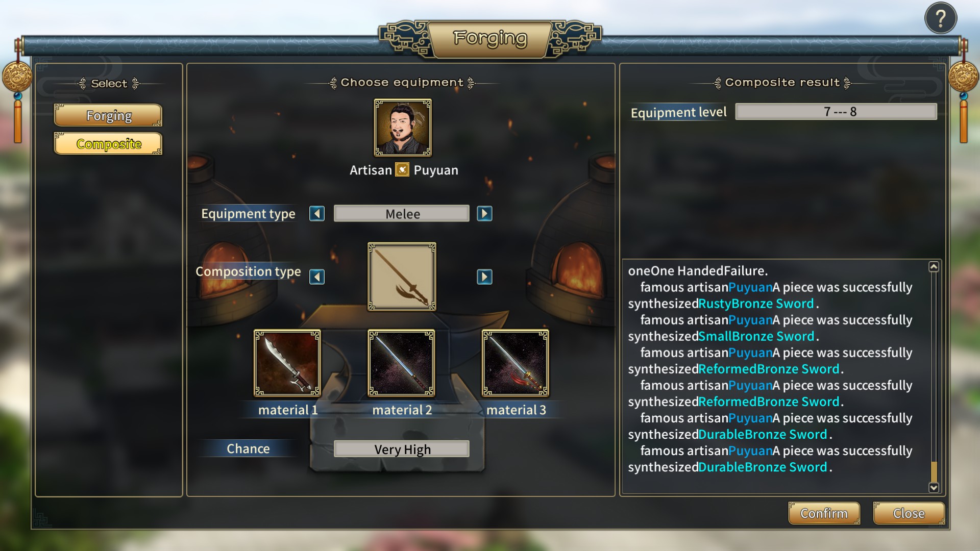The width and height of the screenshot is (980, 551).
Task: Go to next composition type
Action: [x=484, y=277]
